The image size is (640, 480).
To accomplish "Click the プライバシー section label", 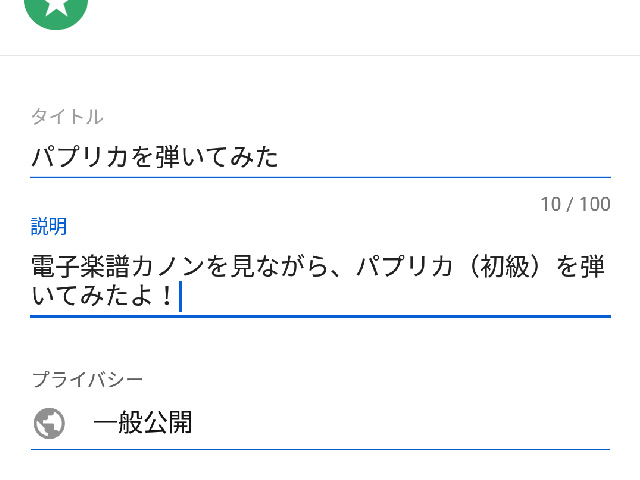I will pos(87,380).
